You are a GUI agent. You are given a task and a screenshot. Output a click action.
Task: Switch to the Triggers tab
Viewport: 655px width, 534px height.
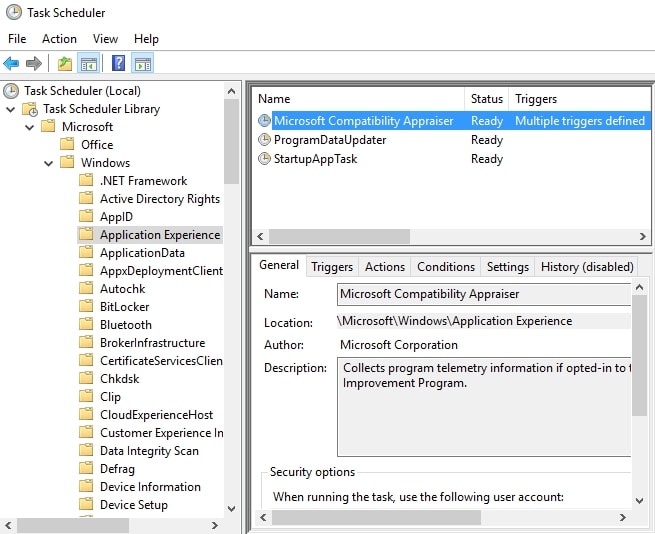point(332,267)
